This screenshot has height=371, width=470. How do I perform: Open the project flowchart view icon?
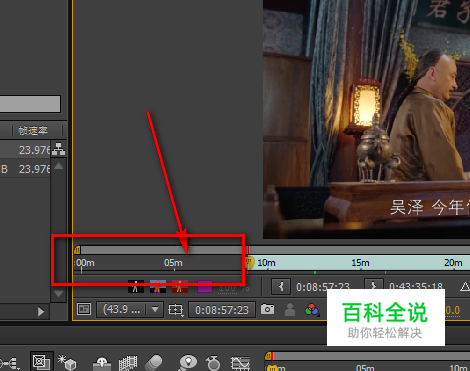pyautogui.click(x=58, y=149)
